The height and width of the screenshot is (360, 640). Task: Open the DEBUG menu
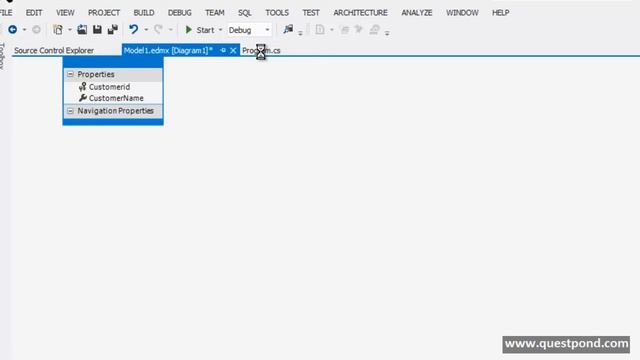[180, 13]
